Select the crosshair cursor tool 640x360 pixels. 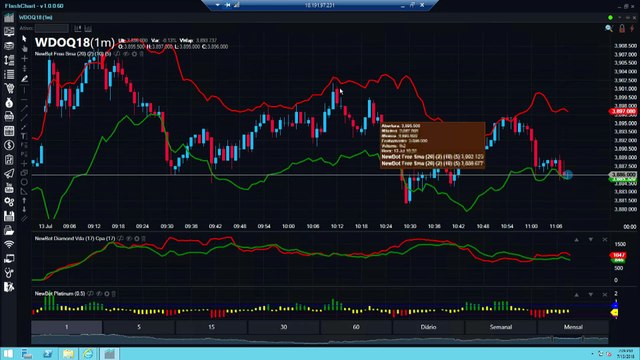pyautogui.click(x=24, y=59)
